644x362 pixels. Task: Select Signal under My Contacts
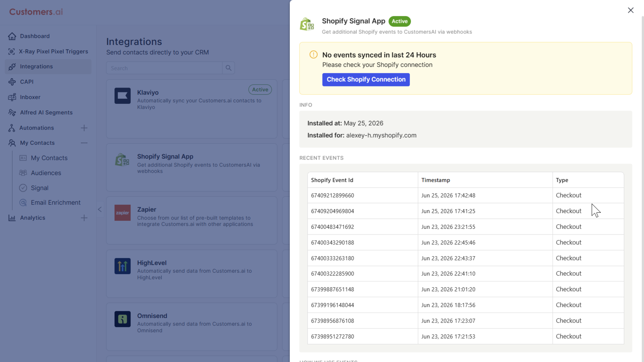[39, 188]
